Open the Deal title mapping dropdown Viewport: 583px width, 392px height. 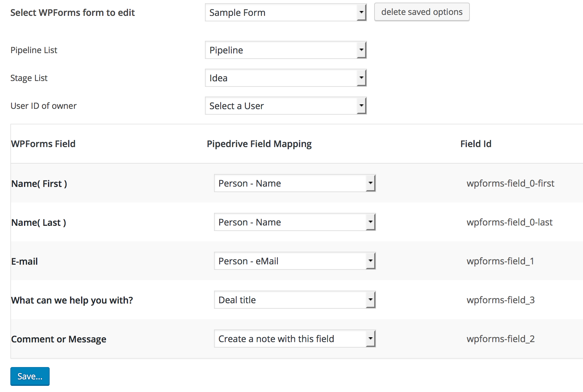tap(294, 300)
